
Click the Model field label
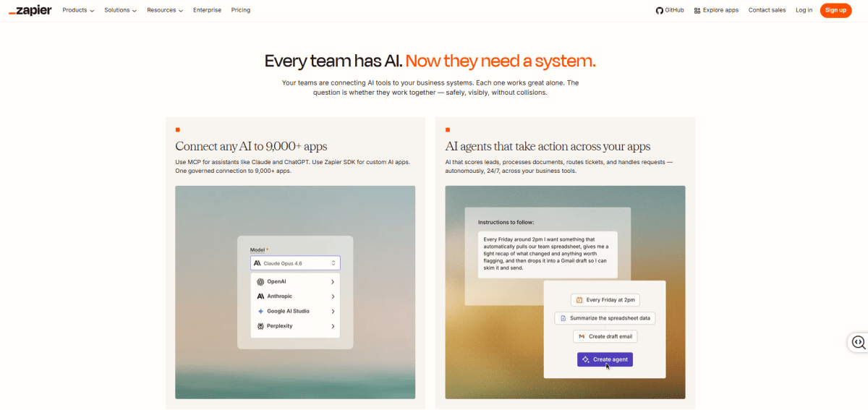pos(259,249)
